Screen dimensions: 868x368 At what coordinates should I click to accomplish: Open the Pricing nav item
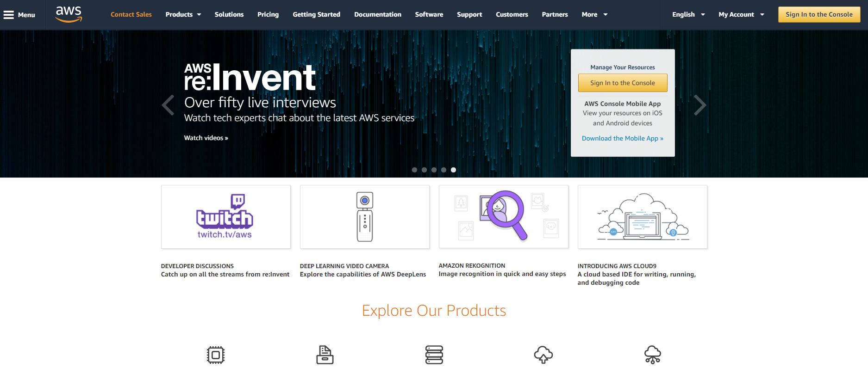point(268,14)
